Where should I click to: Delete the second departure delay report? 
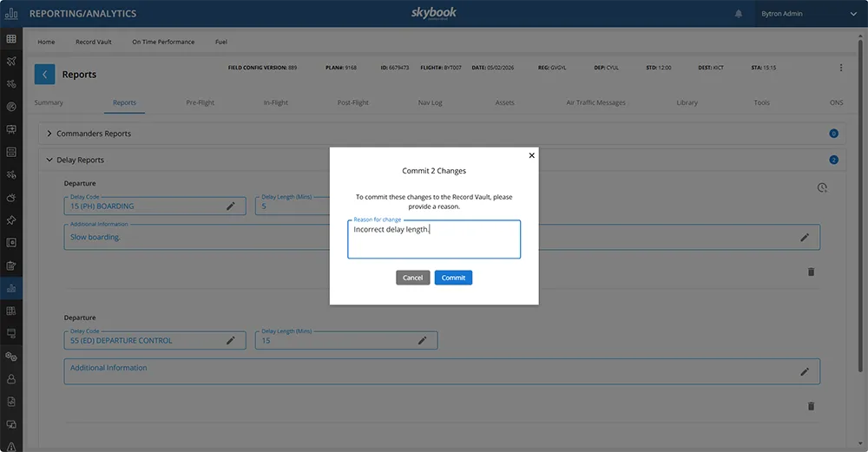[811, 406]
